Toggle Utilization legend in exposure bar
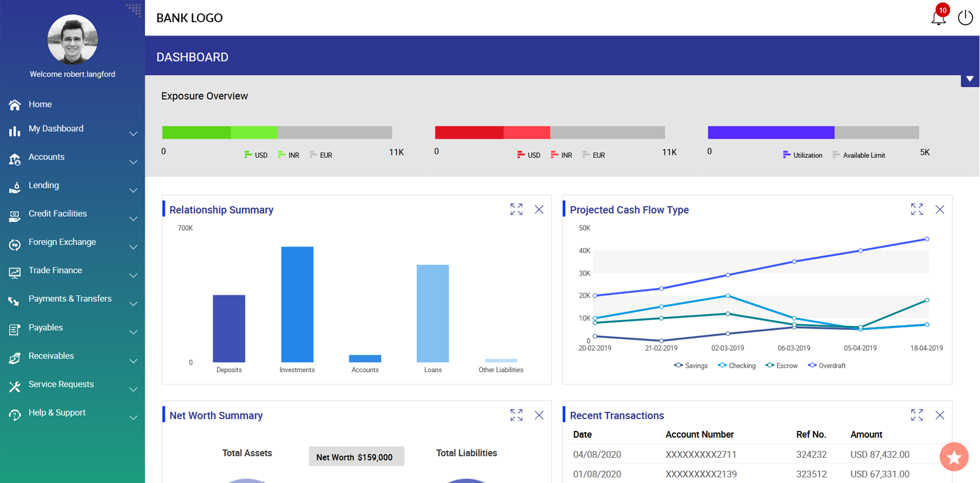This screenshot has width=980, height=483. coord(802,155)
